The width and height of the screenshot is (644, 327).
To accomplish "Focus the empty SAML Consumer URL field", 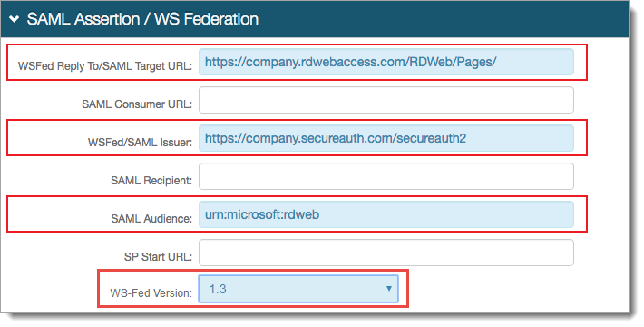I will click(x=386, y=100).
